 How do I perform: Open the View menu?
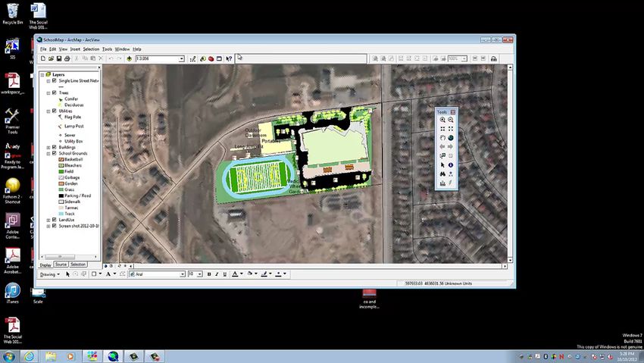click(x=63, y=49)
